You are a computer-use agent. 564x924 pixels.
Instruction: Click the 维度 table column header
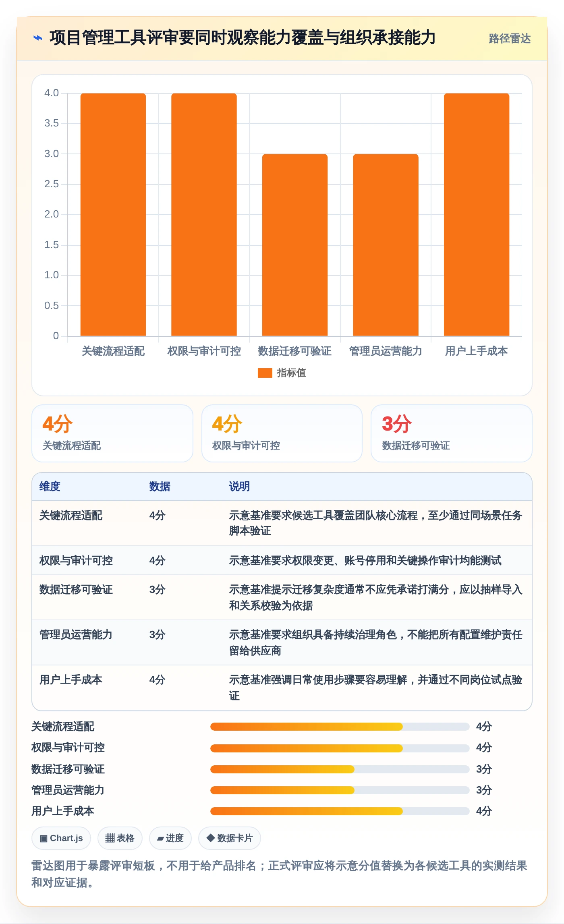pyautogui.click(x=50, y=487)
